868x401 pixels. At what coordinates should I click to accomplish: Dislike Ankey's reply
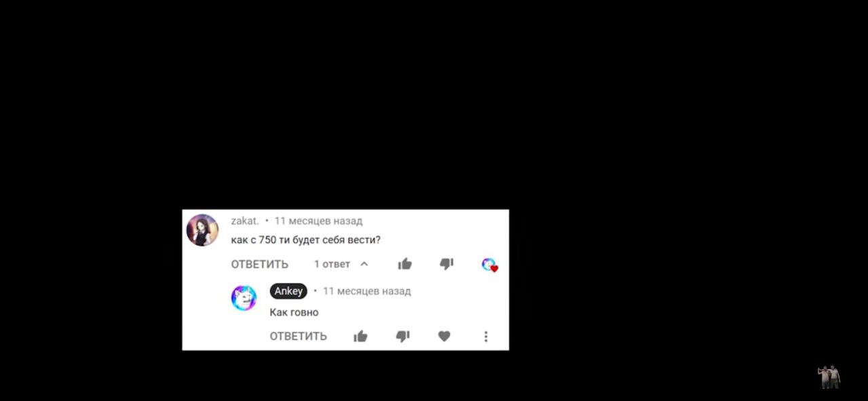click(403, 336)
